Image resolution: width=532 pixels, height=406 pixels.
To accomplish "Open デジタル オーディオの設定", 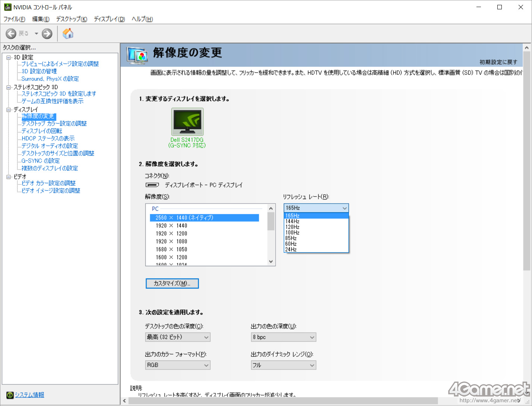I will (50, 146).
